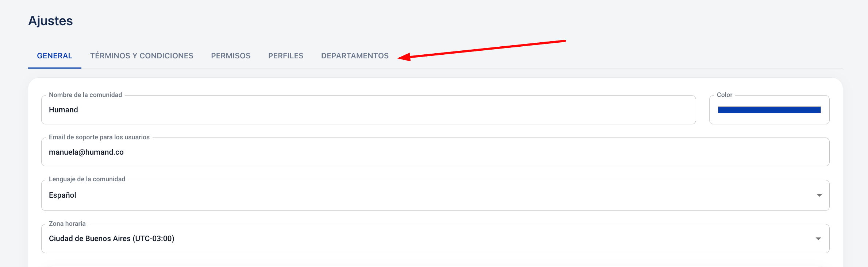868x267 pixels.
Task: Click the Ajustes page heading
Action: (x=51, y=21)
